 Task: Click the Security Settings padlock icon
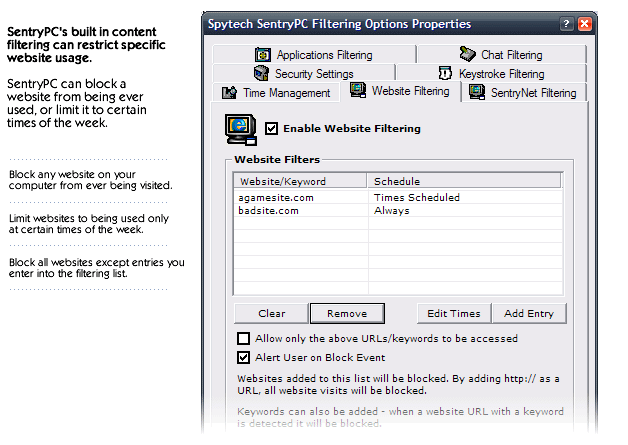(262, 73)
